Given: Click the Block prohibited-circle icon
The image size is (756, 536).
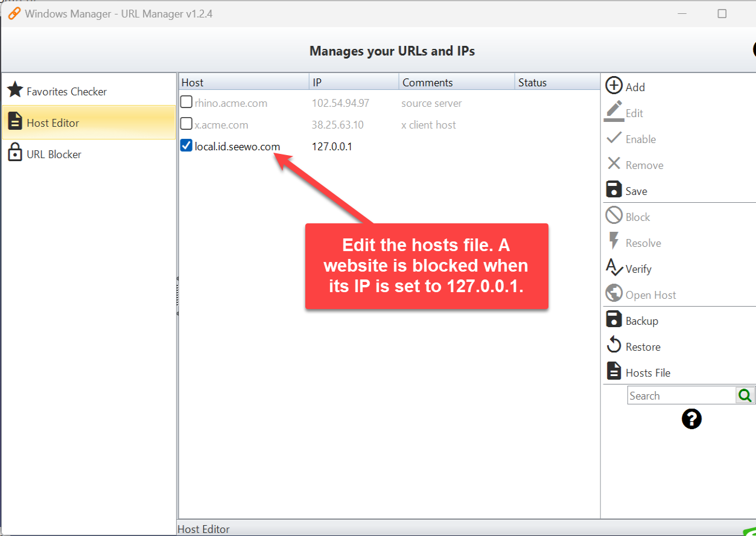Looking at the screenshot, I should (614, 215).
